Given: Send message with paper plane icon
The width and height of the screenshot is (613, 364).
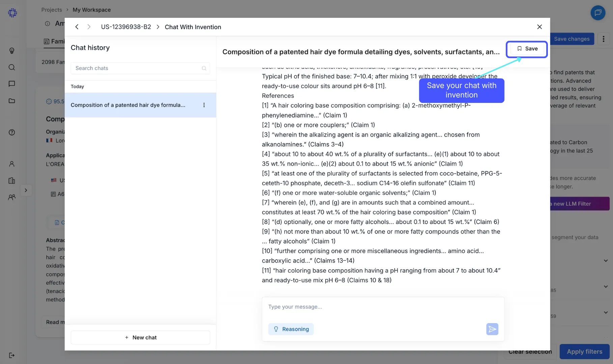Looking at the screenshot, I should (492, 329).
